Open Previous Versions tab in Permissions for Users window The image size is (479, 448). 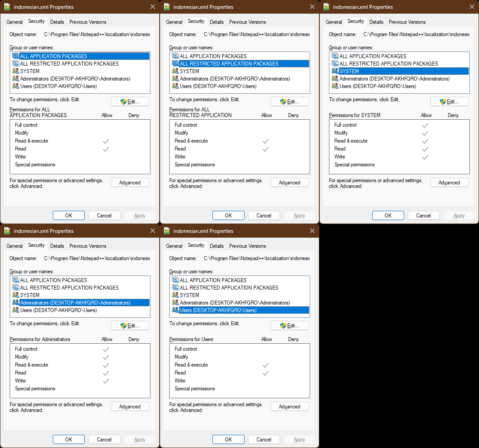pyautogui.click(x=248, y=246)
